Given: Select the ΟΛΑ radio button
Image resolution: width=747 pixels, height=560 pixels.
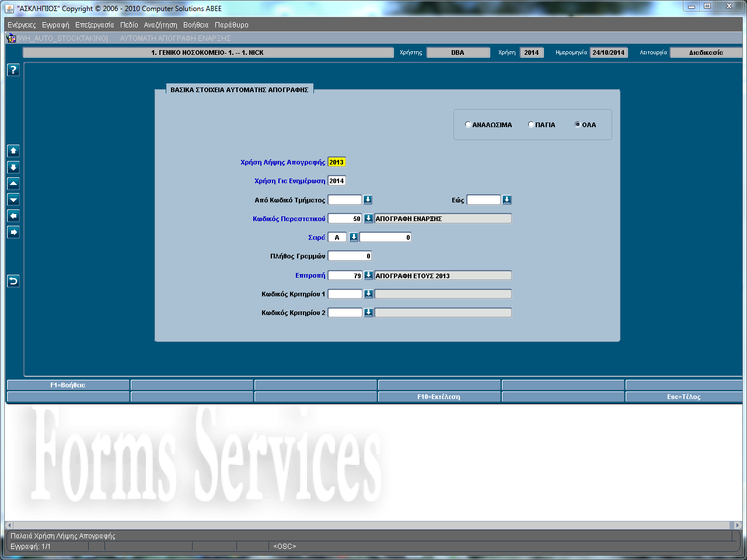Looking at the screenshot, I should [578, 124].
